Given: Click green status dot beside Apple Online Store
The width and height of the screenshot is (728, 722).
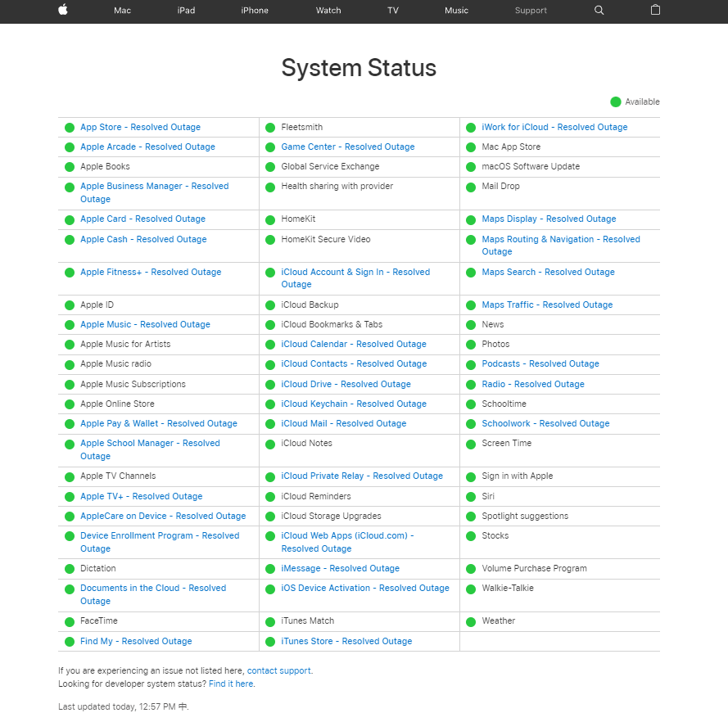Looking at the screenshot, I should point(70,404).
